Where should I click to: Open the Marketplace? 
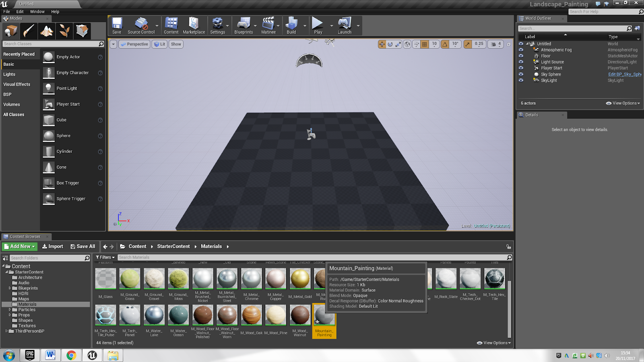[x=194, y=26]
